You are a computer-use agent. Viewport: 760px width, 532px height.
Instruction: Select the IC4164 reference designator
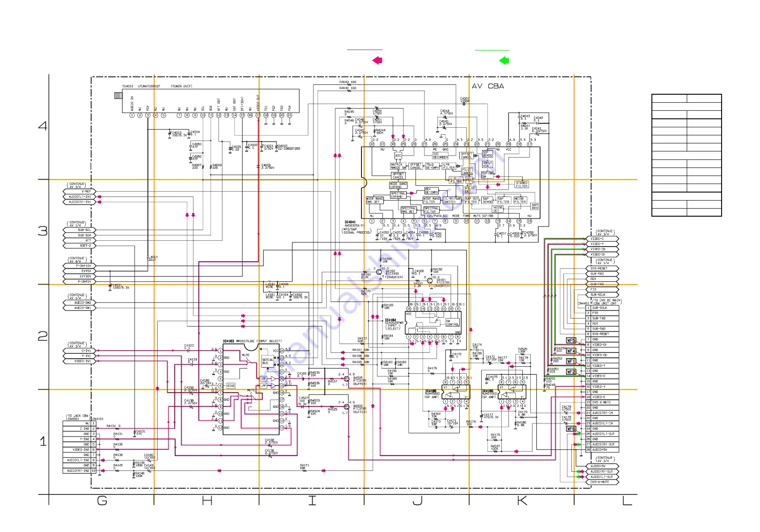coord(390,320)
